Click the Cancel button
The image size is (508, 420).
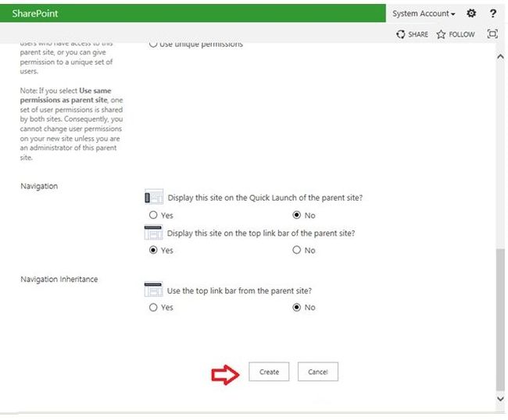318,372
